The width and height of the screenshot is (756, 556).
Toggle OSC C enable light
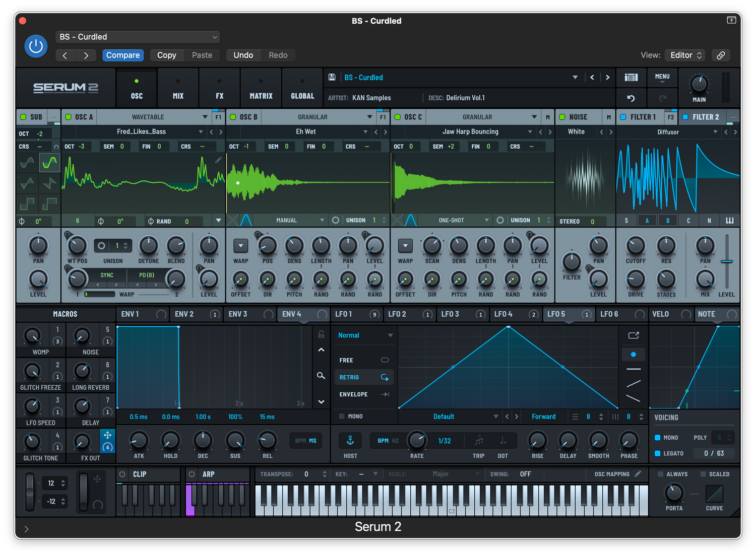point(398,117)
